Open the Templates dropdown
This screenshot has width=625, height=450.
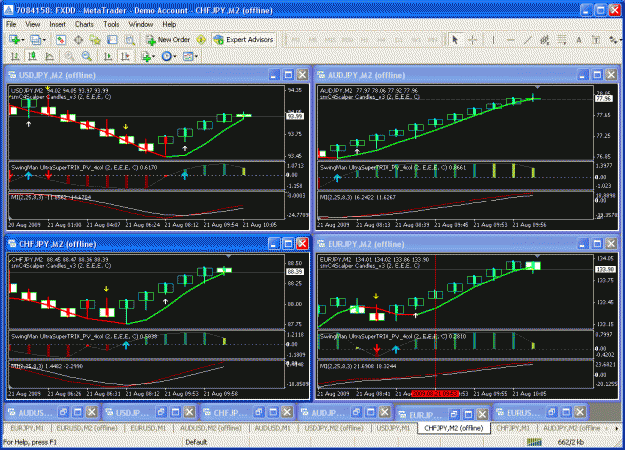[x=190, y=57]
